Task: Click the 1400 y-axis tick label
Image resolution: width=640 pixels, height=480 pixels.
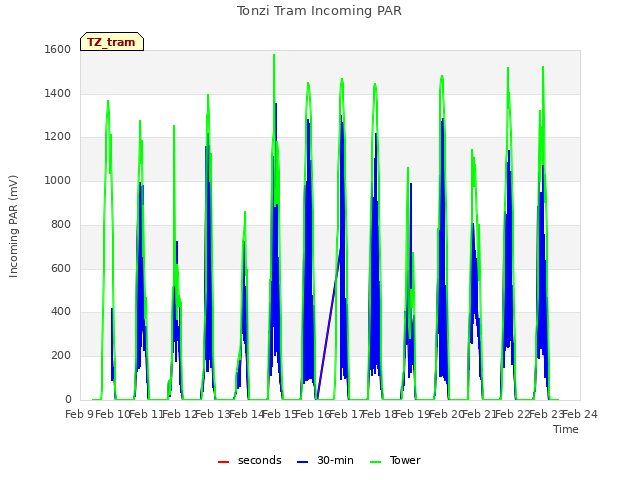Action: pos(58,94)
